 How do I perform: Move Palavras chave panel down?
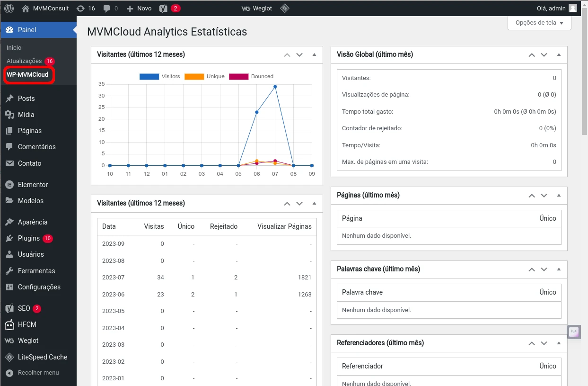click(544, 269)
